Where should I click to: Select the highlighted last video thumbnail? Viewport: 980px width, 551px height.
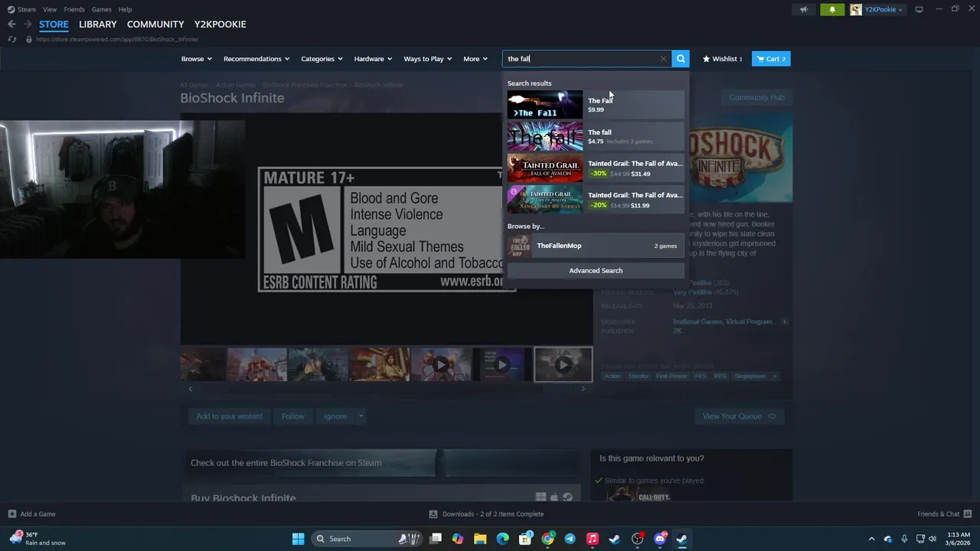pyautogui.click(x=563, y=364)
